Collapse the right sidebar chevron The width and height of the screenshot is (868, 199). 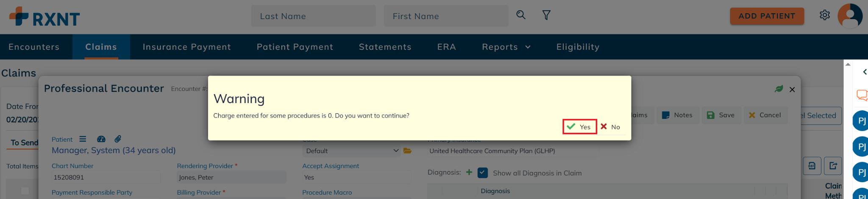865,72
